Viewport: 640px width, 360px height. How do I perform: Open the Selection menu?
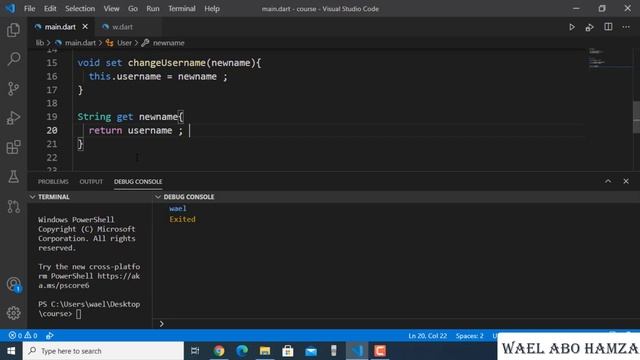point(80,9)
